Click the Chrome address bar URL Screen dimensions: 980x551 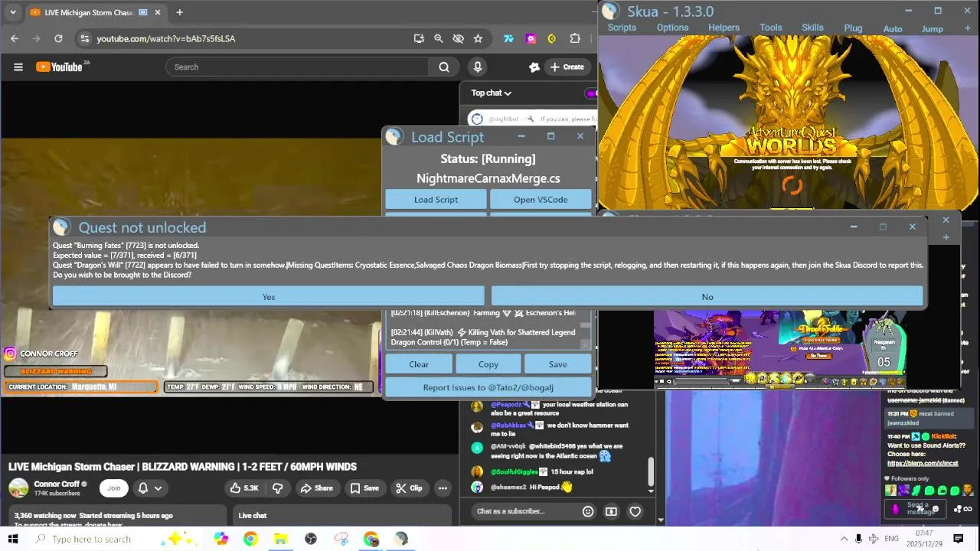pos(165,38)
